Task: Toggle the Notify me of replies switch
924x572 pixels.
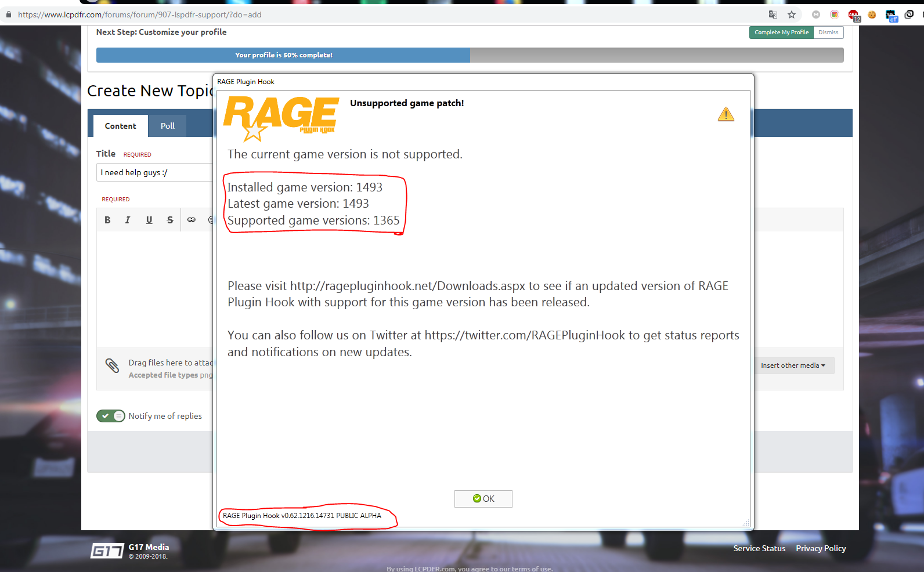Action: pyautogui.click(x=111, y=416)
